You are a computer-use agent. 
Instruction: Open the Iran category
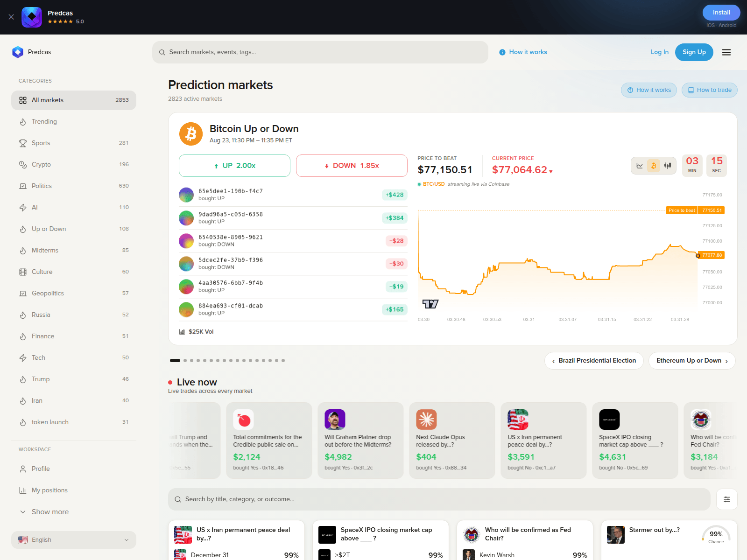(74, 401)
